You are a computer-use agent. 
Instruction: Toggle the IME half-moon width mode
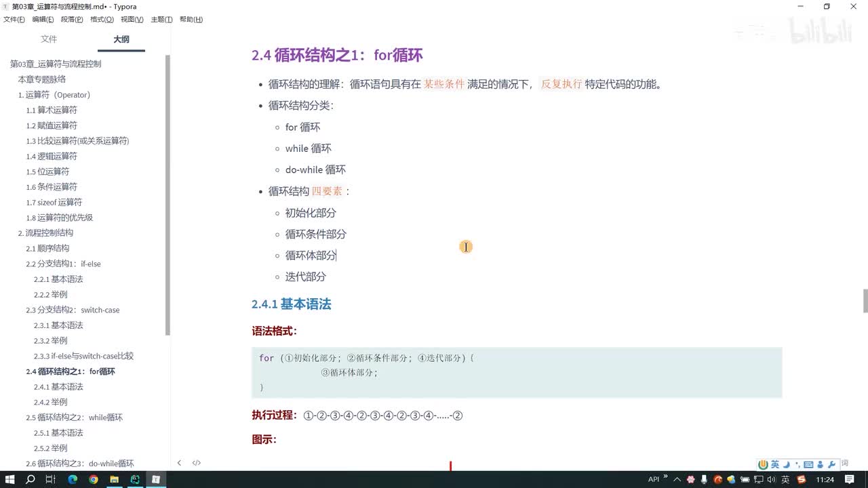pos(787,464)
